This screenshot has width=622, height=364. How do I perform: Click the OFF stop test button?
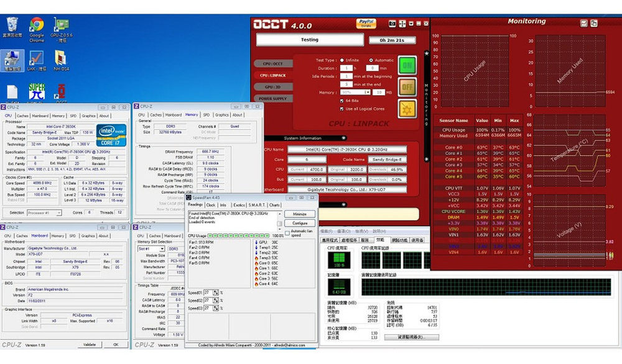[407, 87]
